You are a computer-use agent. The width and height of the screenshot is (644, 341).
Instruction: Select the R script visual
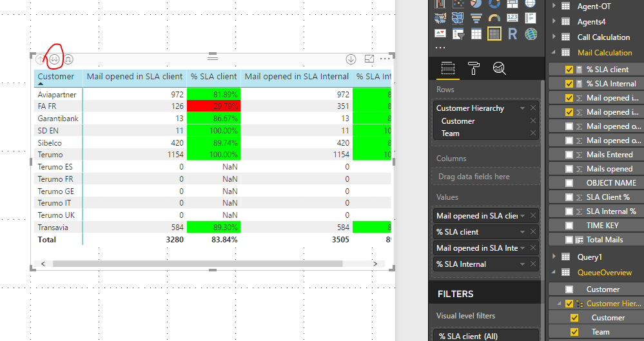click(512, 34)
